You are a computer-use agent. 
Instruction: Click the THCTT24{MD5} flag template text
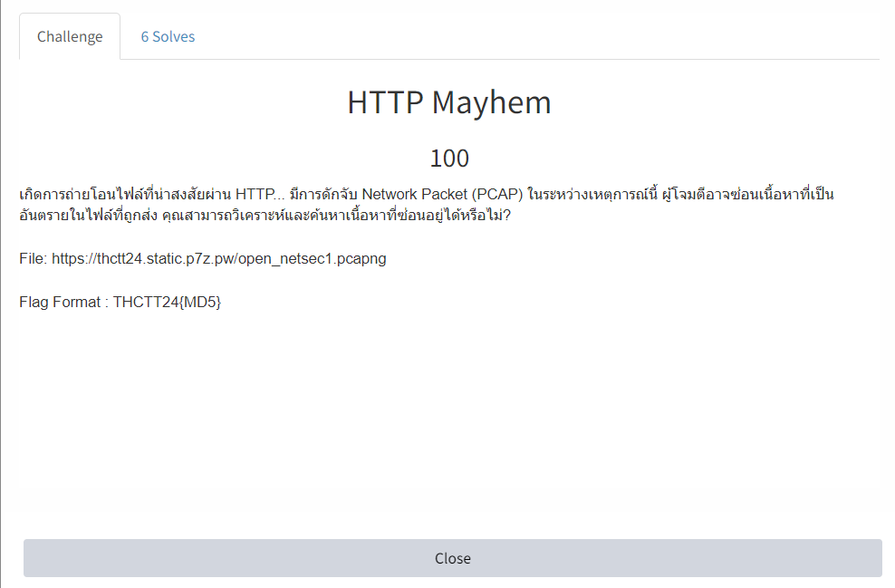tap(167, 302)
